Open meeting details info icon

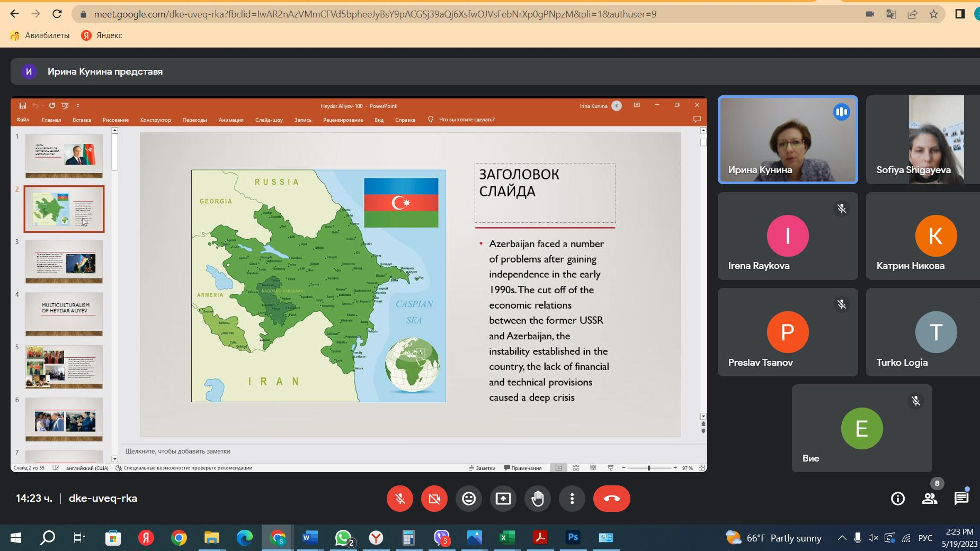897,499
